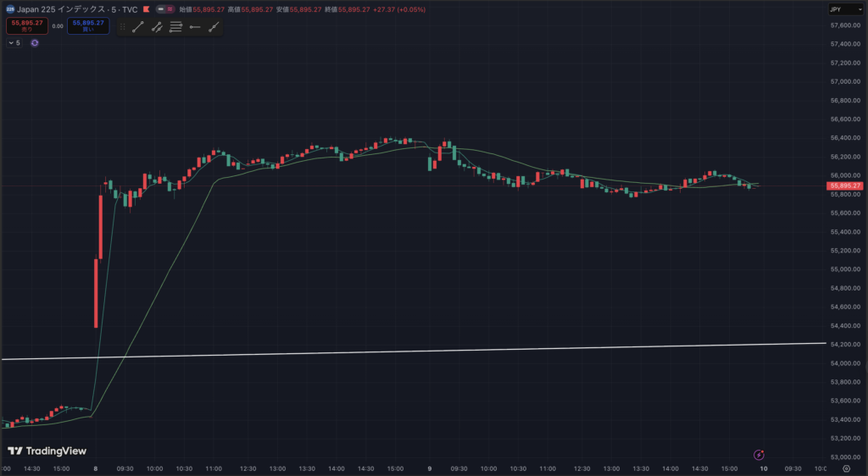Viewport: 868px width, 476px height.
Task: Open the JPY currency dropdown
Action: (x=845, y=9)
